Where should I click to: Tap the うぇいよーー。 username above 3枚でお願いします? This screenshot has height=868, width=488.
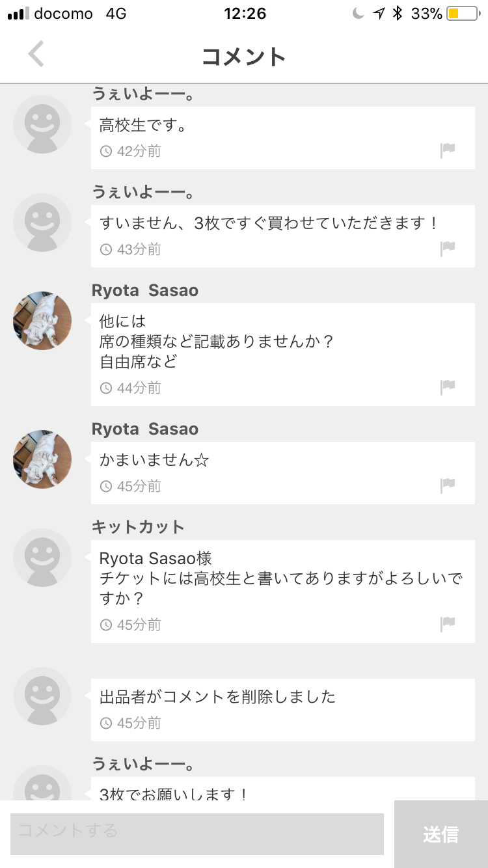[x=143, y=764]
